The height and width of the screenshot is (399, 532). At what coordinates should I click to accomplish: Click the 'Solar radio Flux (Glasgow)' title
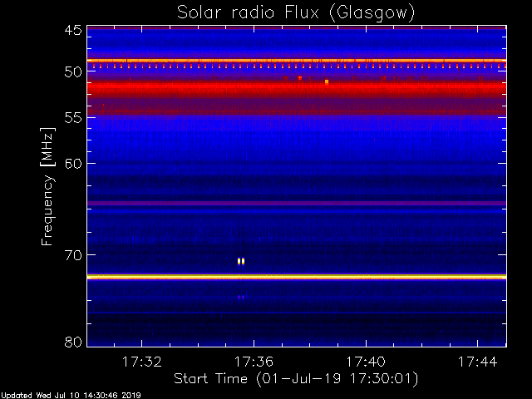(x=296, y=13)
